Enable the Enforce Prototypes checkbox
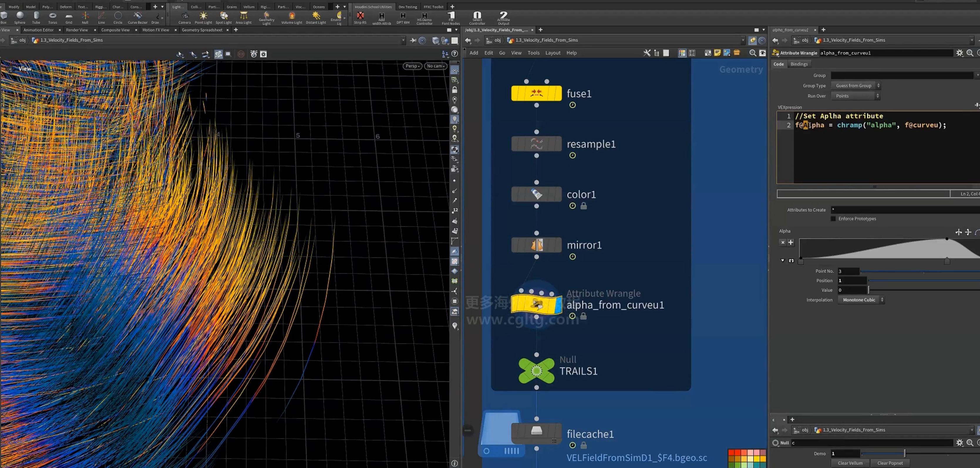Screen dimensions: 980x468 [833, 219]
